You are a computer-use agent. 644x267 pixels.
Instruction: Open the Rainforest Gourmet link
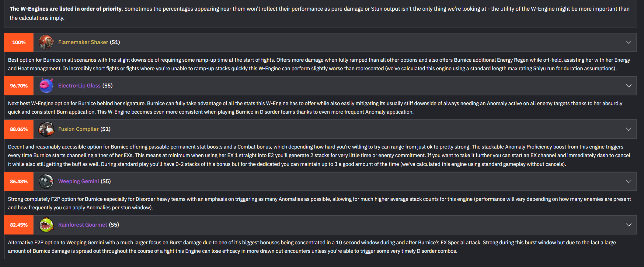click(x=83, y=225)
